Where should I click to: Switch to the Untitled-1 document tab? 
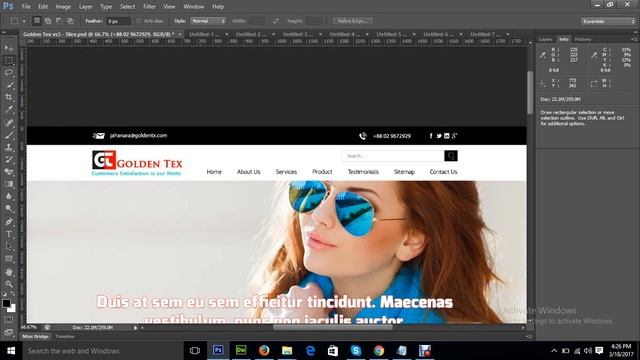204,34
